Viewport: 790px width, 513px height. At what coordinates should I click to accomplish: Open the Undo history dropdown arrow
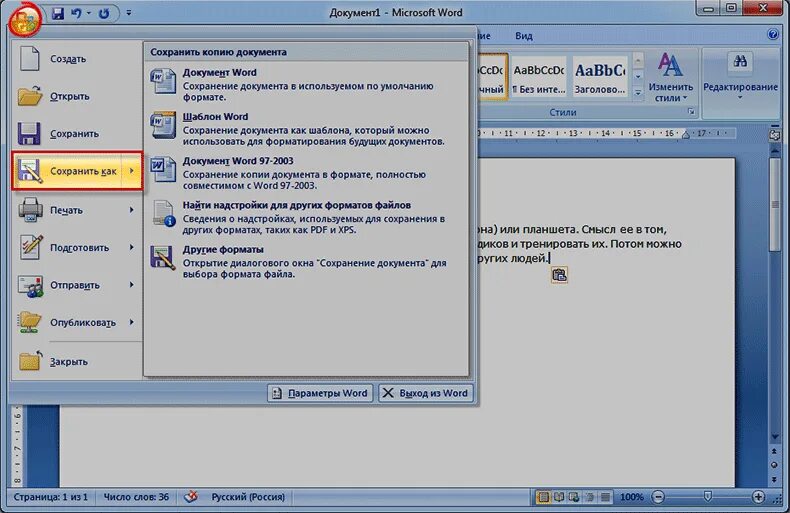tap(89, 13)
